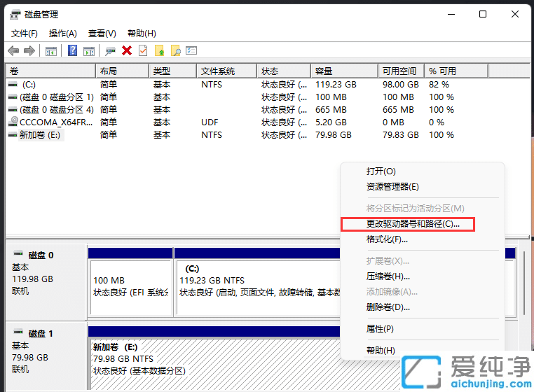Open the 文件(F) menu
Viewport: 534px width, 392px height.
coord(25,34)
